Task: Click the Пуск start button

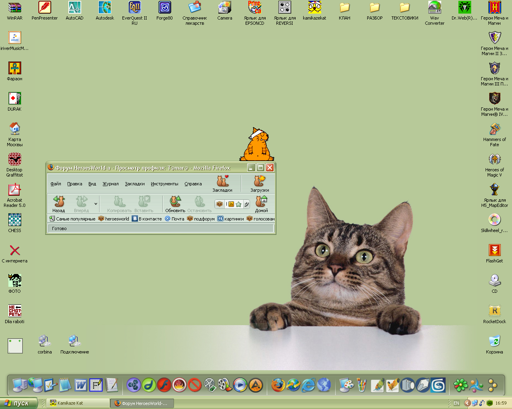Action: 18,403
